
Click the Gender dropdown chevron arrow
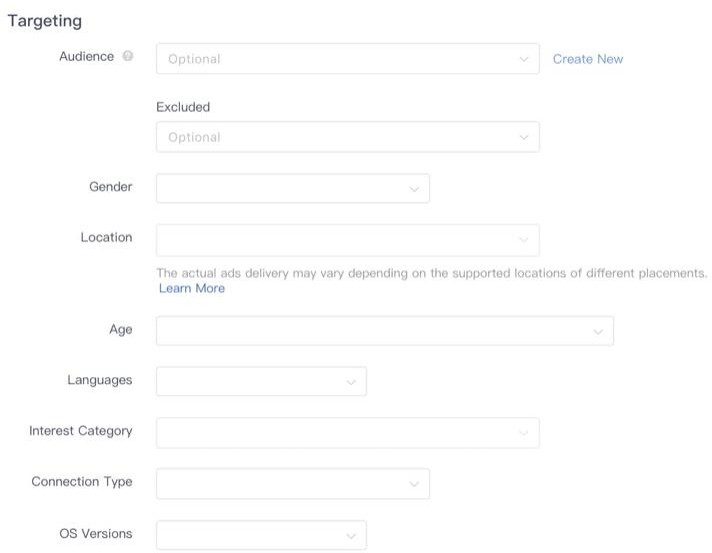pyautogui.click(x=414, y=189)
